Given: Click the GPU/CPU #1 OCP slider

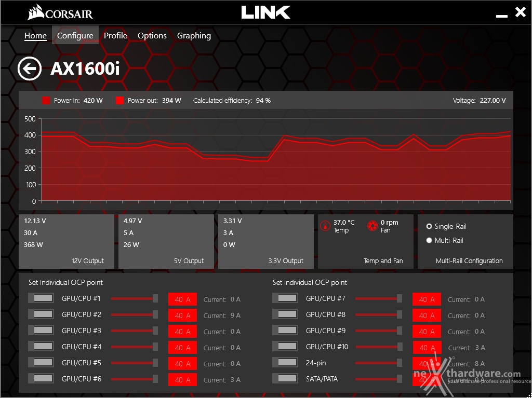Looking at the screenshot, I should [135, 298].
